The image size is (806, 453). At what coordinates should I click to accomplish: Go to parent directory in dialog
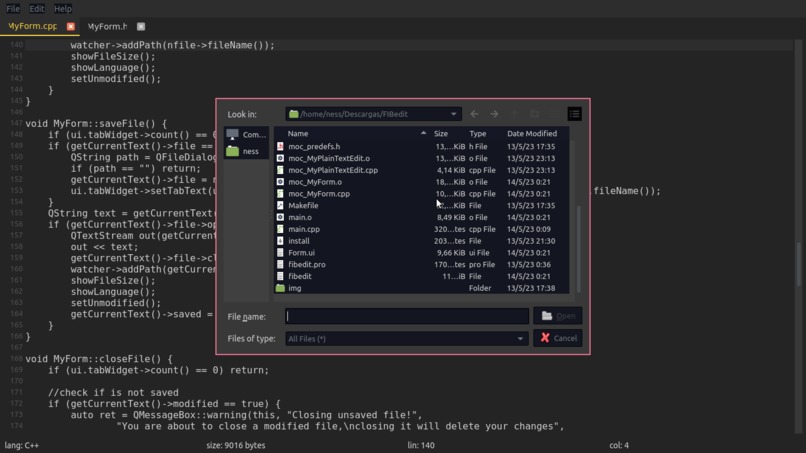pos(514,114)
